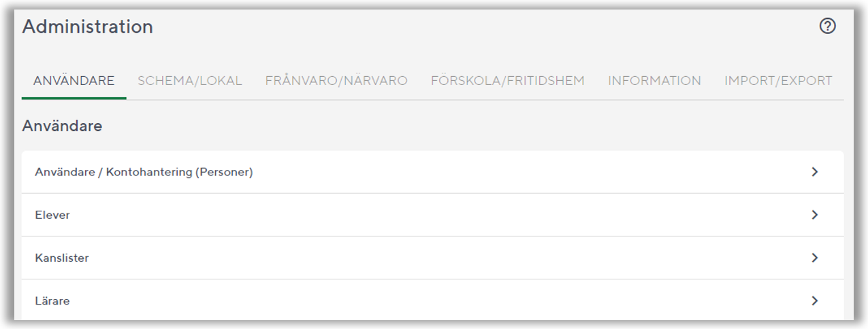
Task: Select the INFORMATION tab
Action: (x=654, y=81)
